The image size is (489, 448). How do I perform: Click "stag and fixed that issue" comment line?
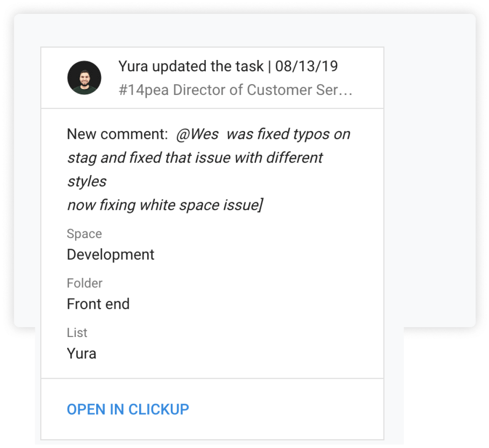[x=195, y=158]
